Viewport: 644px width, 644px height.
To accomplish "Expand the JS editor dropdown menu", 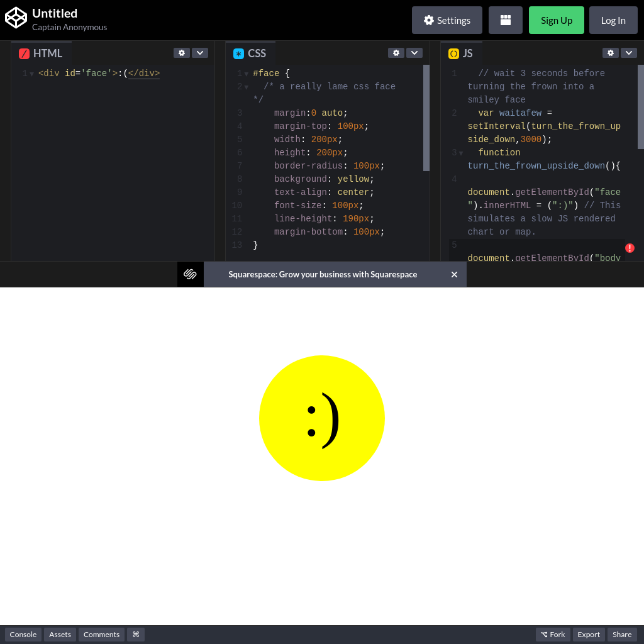I will click(629, 53).
